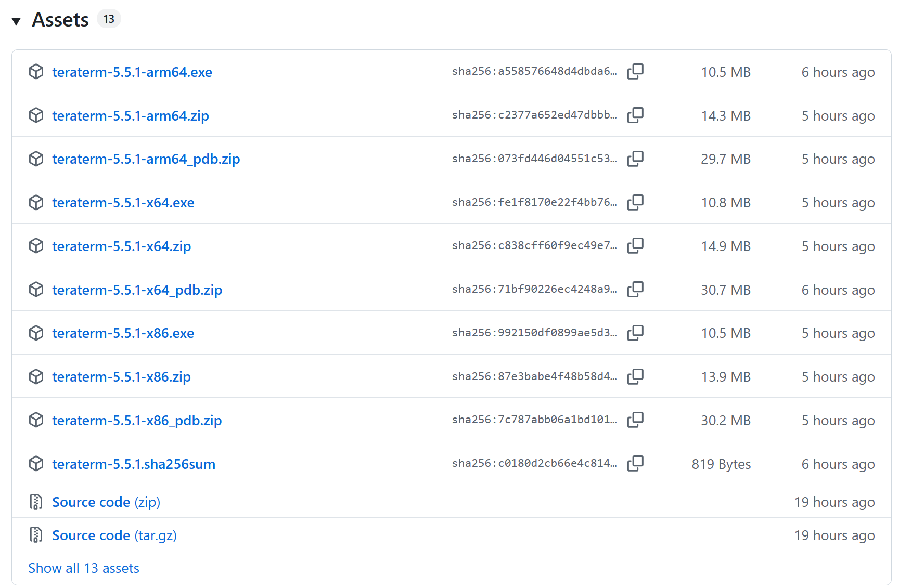Click the 14.3 MB file size
The height and width of the screenshot is (588, 899).
click(x=726, y=115)
